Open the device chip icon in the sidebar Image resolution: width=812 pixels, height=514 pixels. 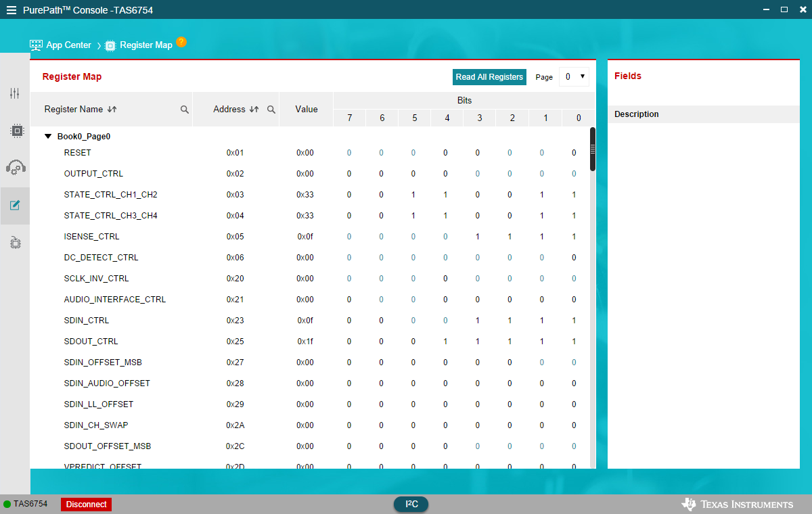[x=14, y=131]
